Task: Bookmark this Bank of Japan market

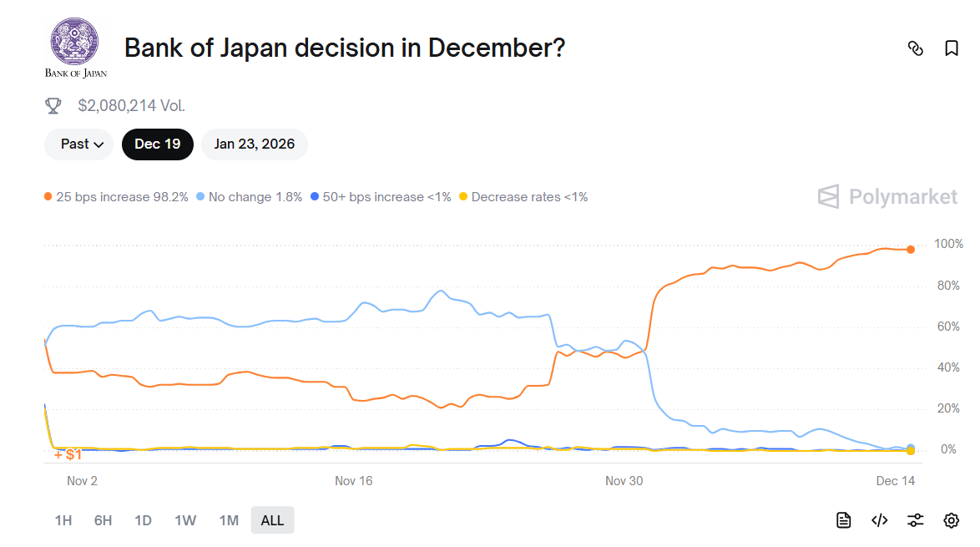Action: coord(951,48)
